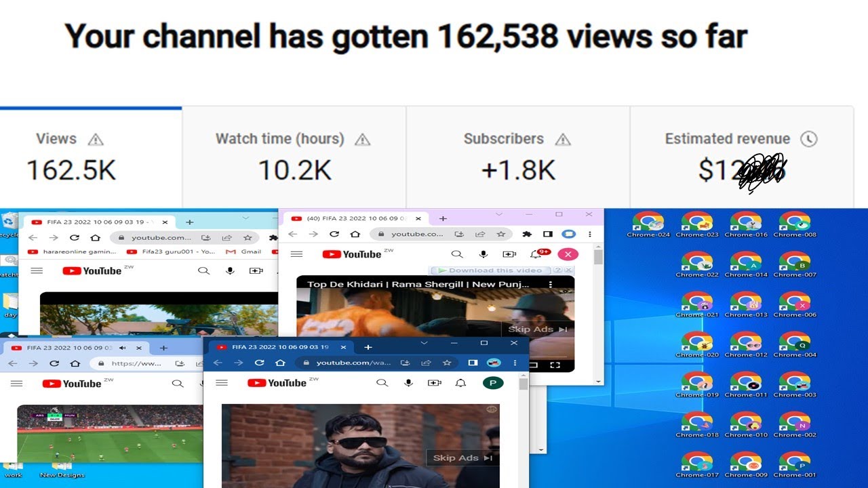Screen dimensions: 868x488
Task: Dismiss the Download this video bar
Action: pyautogui.click(x=568, y=270)
